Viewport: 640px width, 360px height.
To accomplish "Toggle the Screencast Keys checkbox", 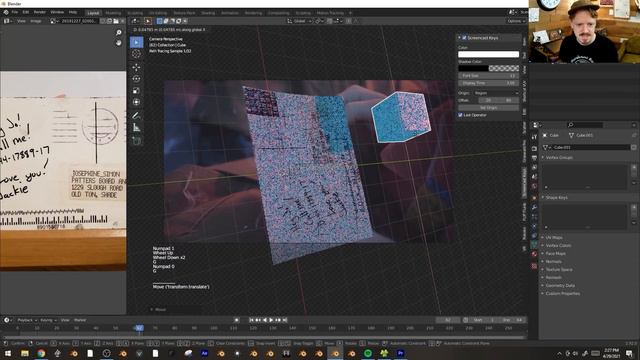I will pyautogui.click(x=464, y=38).
